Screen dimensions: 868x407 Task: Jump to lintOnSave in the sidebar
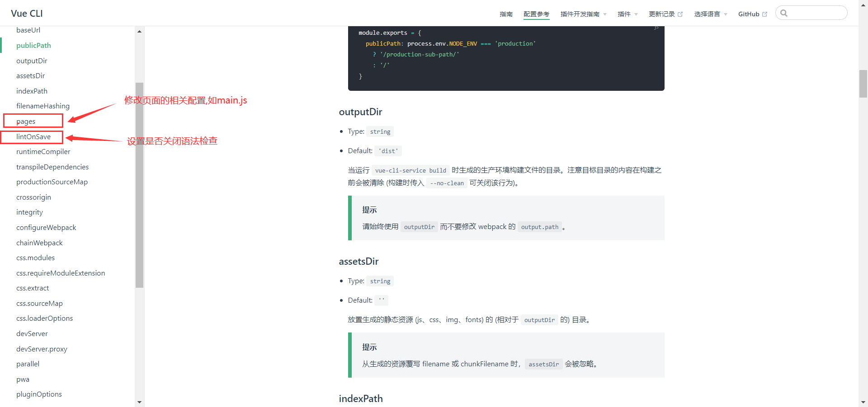point(33,136)
